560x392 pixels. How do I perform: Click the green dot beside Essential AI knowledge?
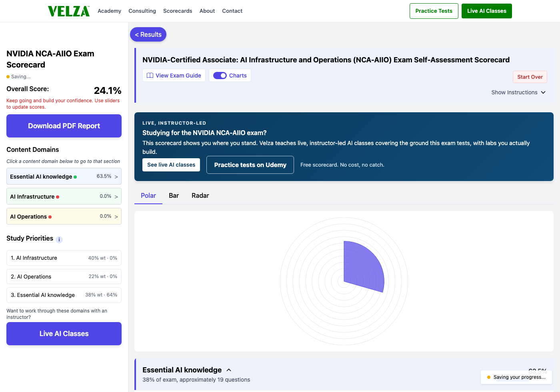click(x=75, y=177)
